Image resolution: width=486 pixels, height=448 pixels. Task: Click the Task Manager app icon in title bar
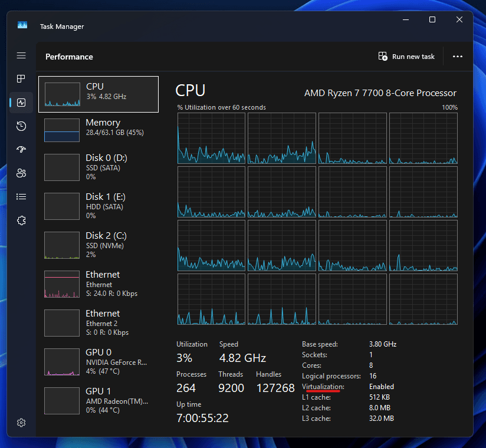(22, 25)
